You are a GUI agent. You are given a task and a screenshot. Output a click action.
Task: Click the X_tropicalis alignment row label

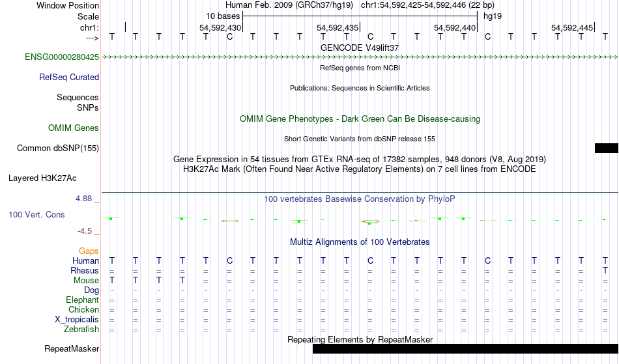coord(77,320)
